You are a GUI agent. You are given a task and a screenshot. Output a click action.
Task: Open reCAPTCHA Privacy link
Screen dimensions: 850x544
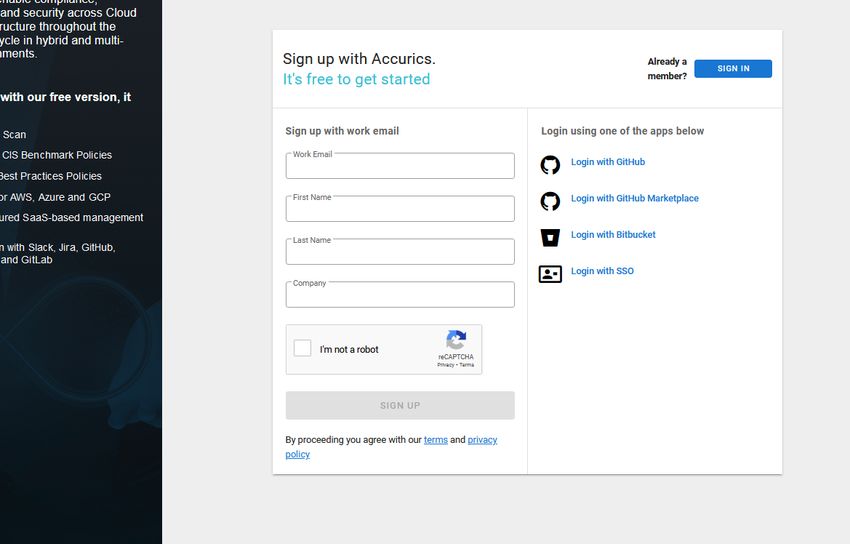click(x=446, y=365)
